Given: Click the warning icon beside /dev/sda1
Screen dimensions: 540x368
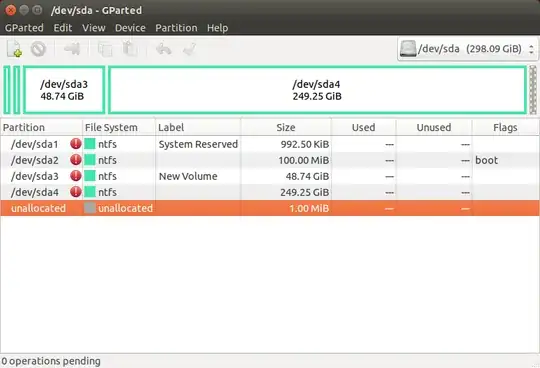Looking at the screenshot, I should [x=76, y=144].
